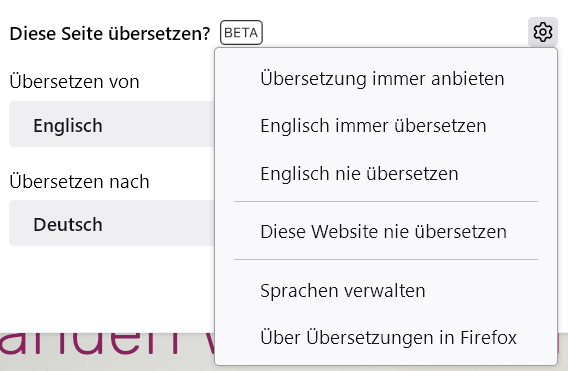The width and height of the screenshot is (568, 371).
Task: Expand the 'Englisch' source language dropdown
Action: (x=112, y=124)
